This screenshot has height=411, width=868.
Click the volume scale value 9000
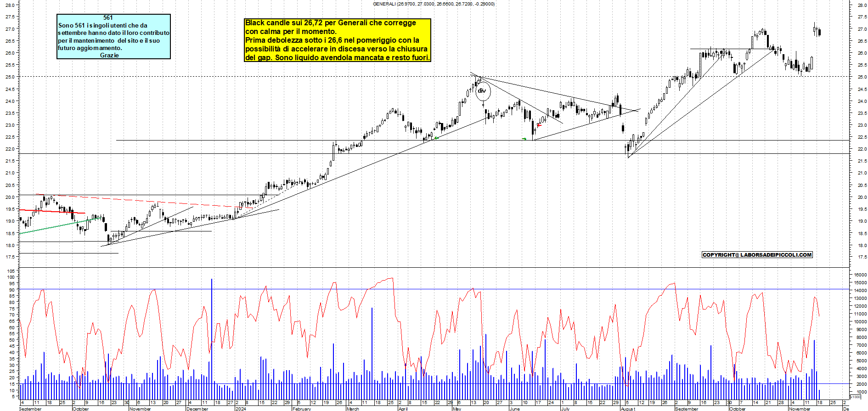coord(861,330)
